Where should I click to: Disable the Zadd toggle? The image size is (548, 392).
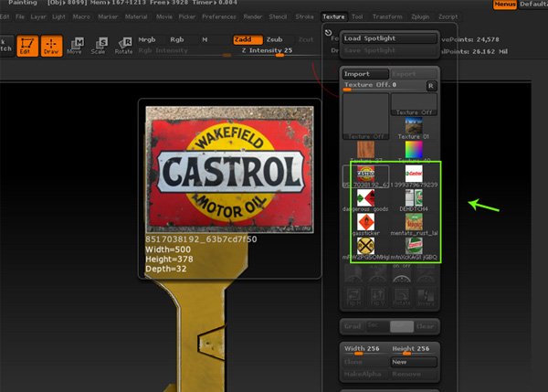(x=248, y=39)
